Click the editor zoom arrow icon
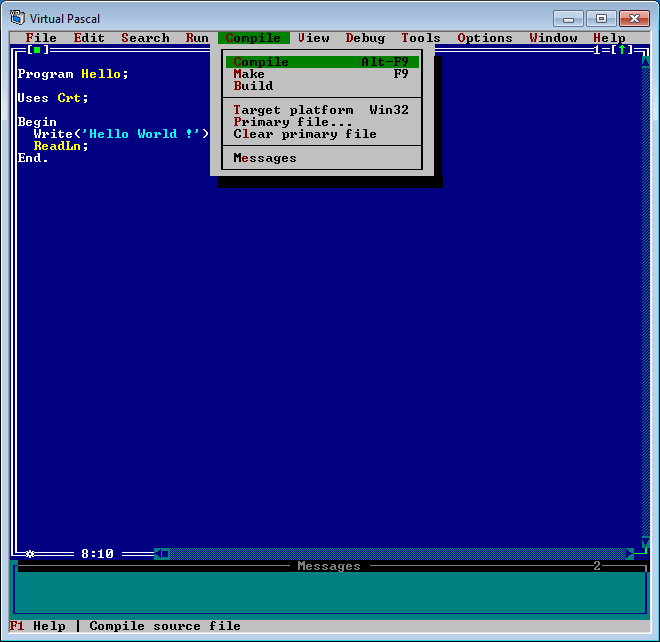 point(621,50)
